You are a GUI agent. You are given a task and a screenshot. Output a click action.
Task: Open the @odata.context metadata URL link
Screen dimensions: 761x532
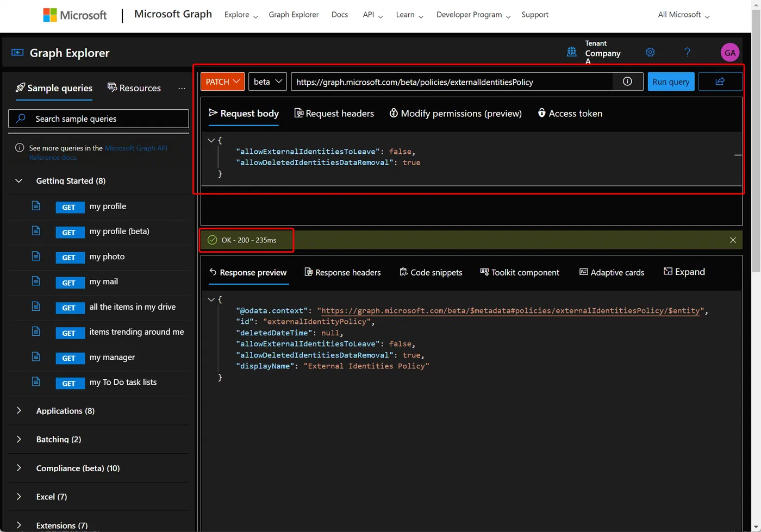pyautogui.click(x=510, y=311)
